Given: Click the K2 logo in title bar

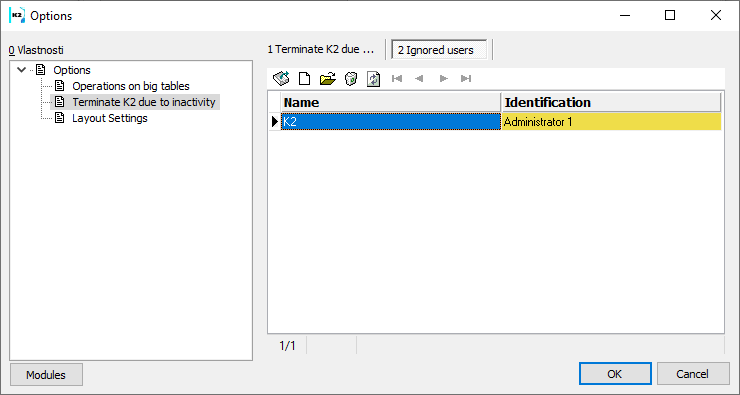Looking at the screenshot, I should click(x=17, y=16).
